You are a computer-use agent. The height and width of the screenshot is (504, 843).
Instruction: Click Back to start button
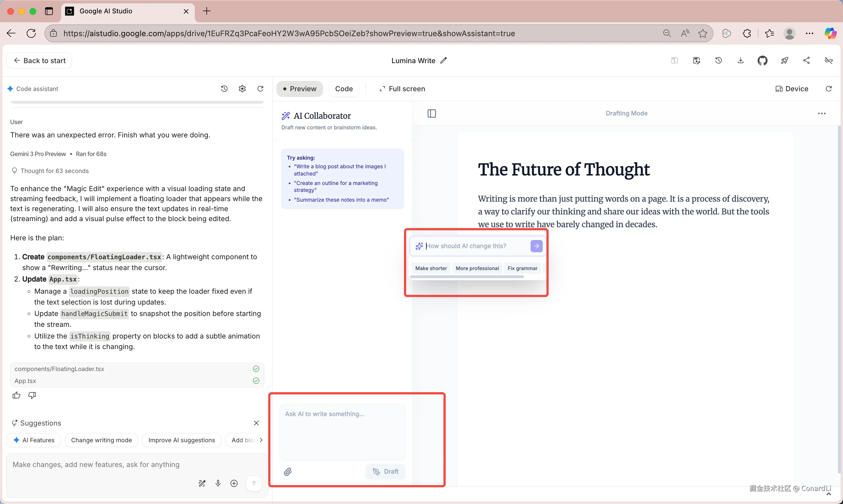[x=39, y=60]
